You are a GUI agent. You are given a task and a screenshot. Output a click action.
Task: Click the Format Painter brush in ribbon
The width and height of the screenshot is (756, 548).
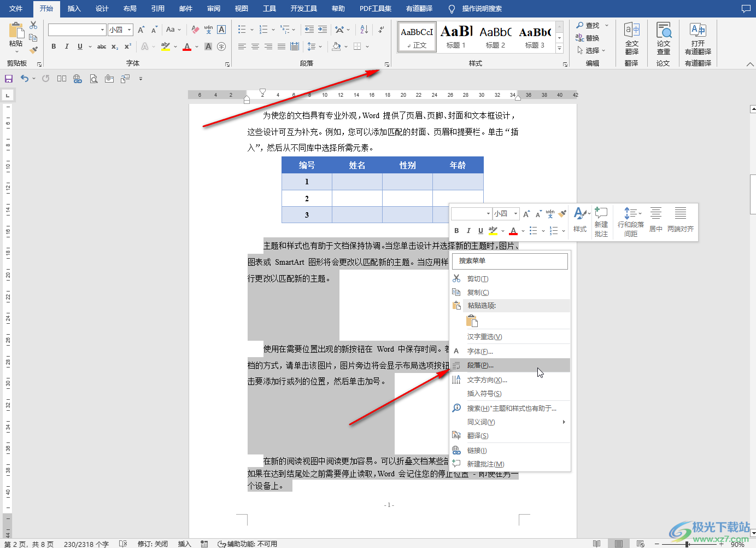click(33, 50)
